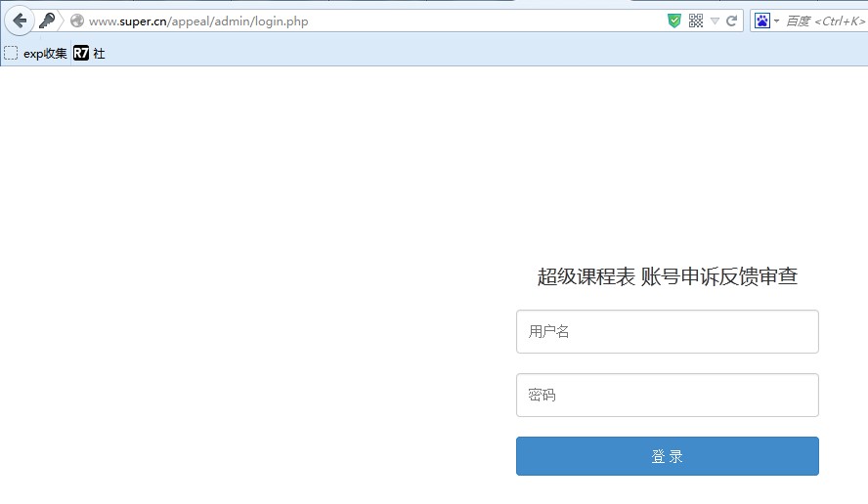Click the Baidu paw search engine icon
Image resolution: width=868 pixels, height=504 pixels.
(x=762, y=21)
